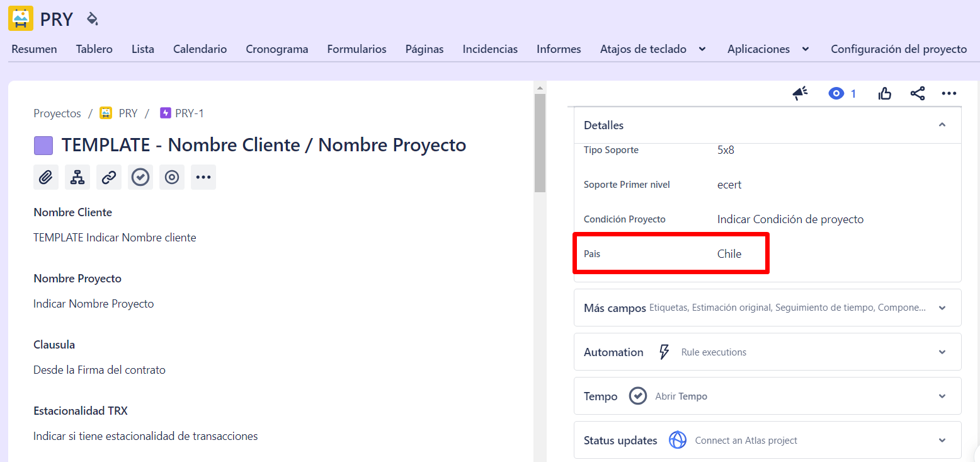
Task: Open the Formularios tab
Action: [356, 49]
